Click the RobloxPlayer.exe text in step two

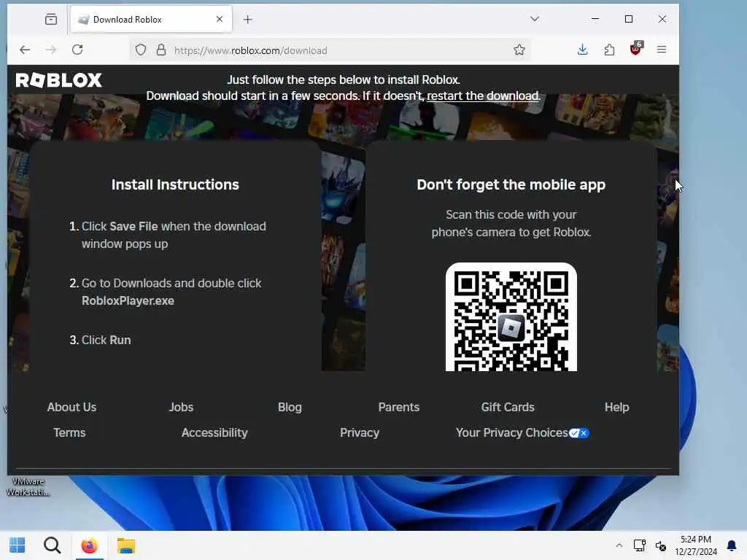click(128, 301)
